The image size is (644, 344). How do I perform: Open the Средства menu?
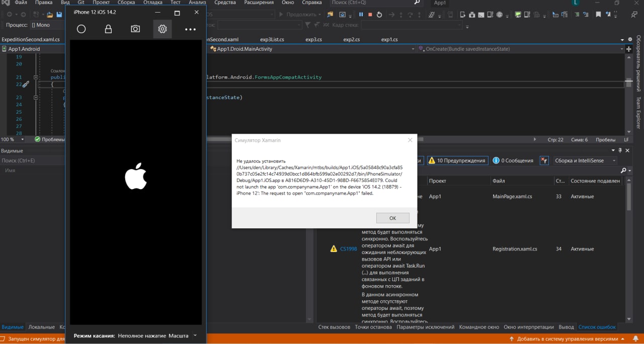225,3
